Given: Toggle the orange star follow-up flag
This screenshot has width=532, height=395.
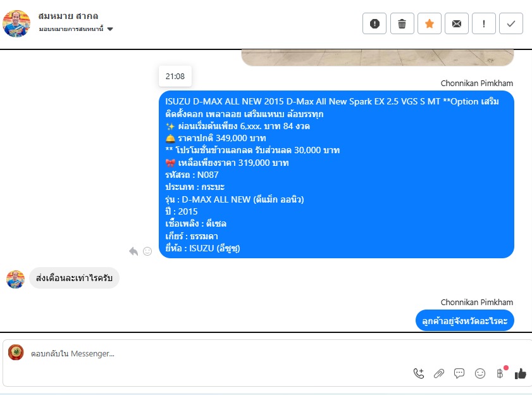Looking at the screenshot, I should coord(429,23).
